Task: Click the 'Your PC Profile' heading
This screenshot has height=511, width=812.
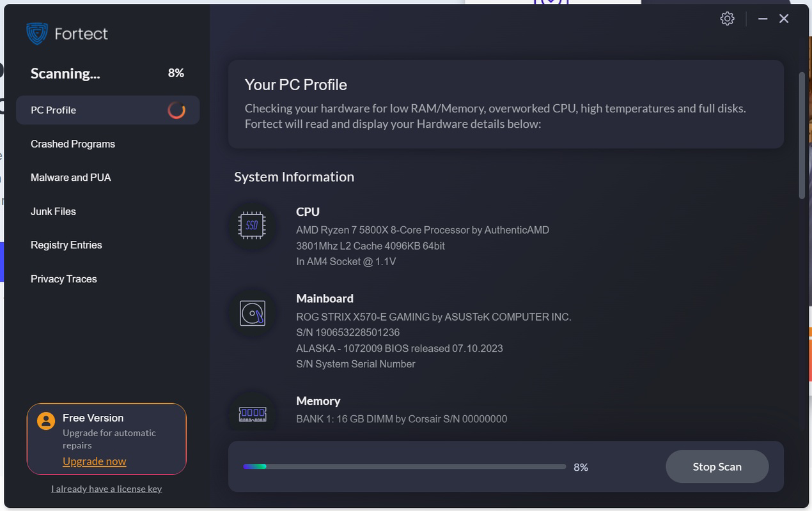Action: tap(296, 84)
